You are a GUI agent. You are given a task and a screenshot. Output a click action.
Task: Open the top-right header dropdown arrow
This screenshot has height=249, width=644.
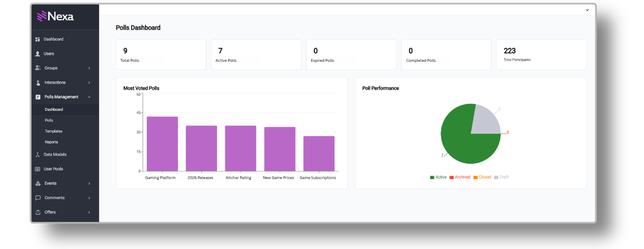pyautogui.click(x=587, y=10)
